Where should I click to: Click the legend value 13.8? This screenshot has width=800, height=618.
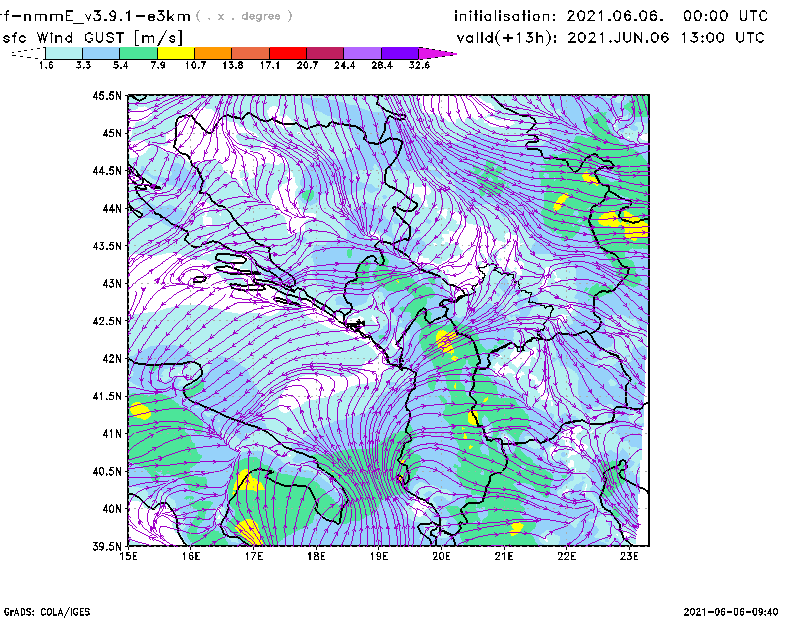(x=233, y=65)
